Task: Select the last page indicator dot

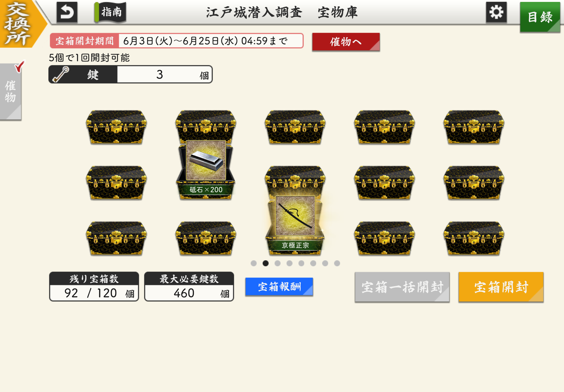Action: point(337,263)
